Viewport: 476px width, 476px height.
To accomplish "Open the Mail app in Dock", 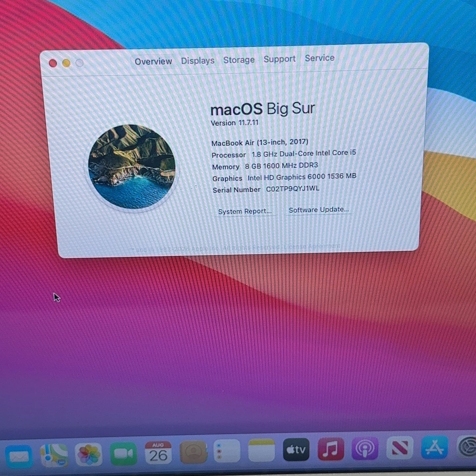I will click(18, 456).
